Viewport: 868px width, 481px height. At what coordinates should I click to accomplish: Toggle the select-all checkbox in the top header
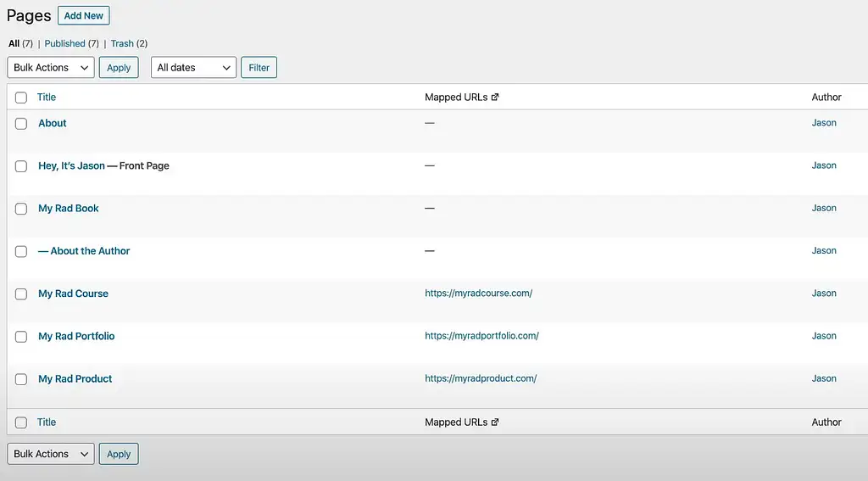[x=21, y=98]
